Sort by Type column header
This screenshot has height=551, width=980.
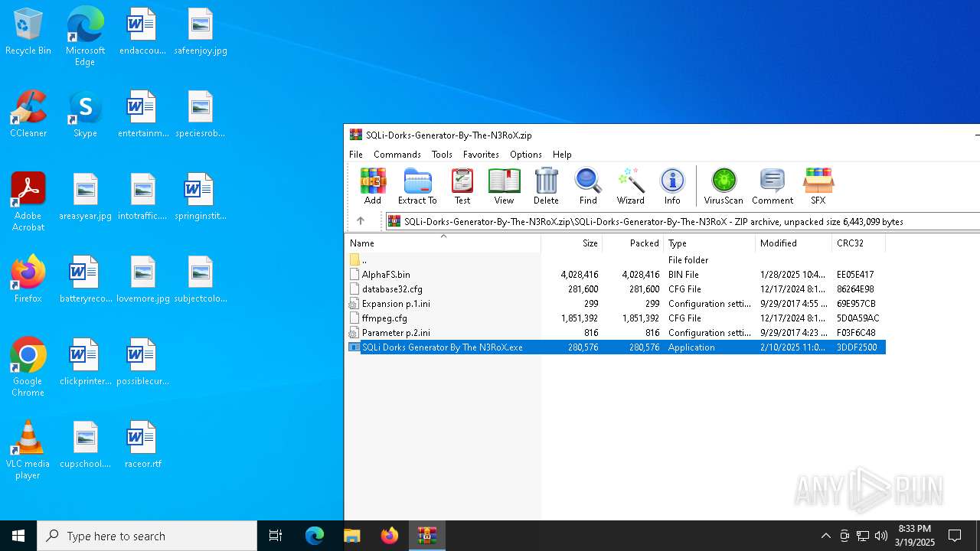click(x=710, y=243)
